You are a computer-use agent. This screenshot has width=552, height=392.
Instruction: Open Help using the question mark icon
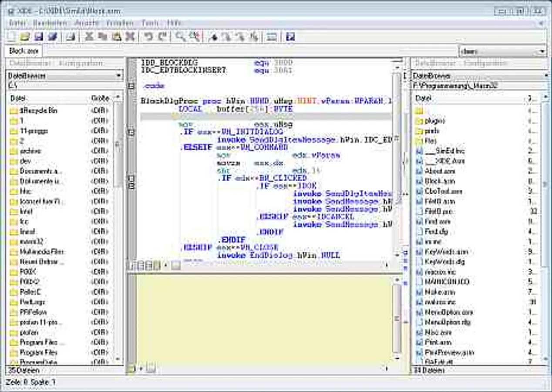(x=289, y=37)
